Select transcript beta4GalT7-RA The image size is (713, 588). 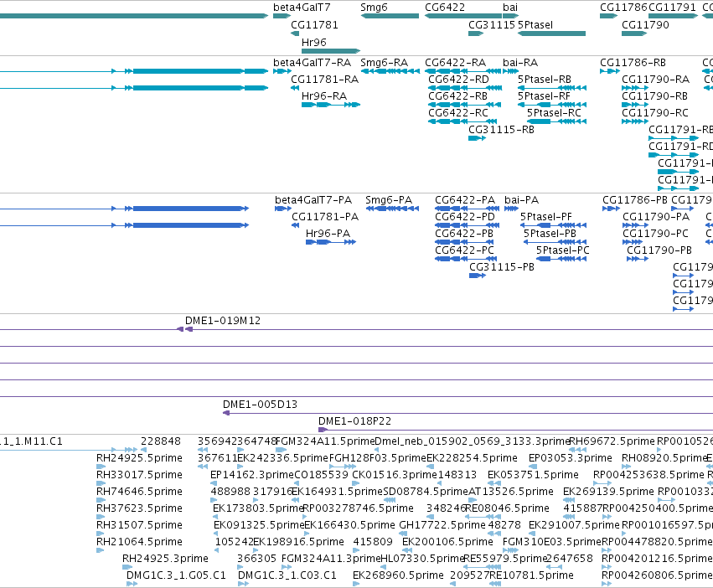pos(282,71)
